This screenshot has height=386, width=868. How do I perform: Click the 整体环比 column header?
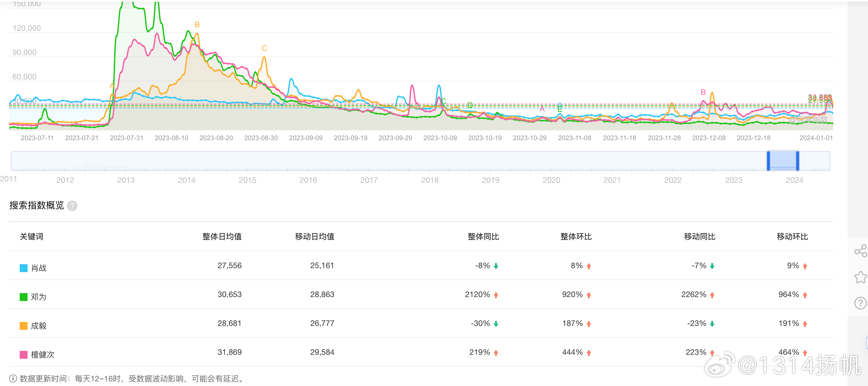pyautogui.click(x=576, y=236)
